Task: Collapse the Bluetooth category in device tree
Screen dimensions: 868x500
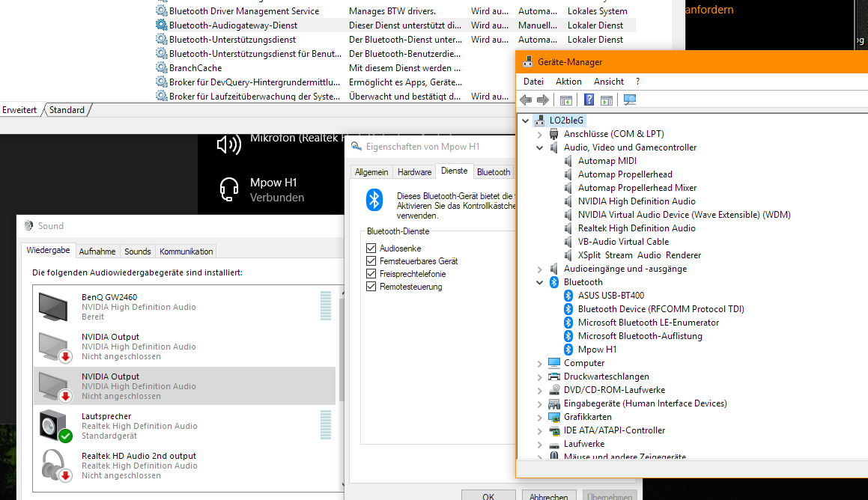Action: pyautogui.click(x=539, y=283)
